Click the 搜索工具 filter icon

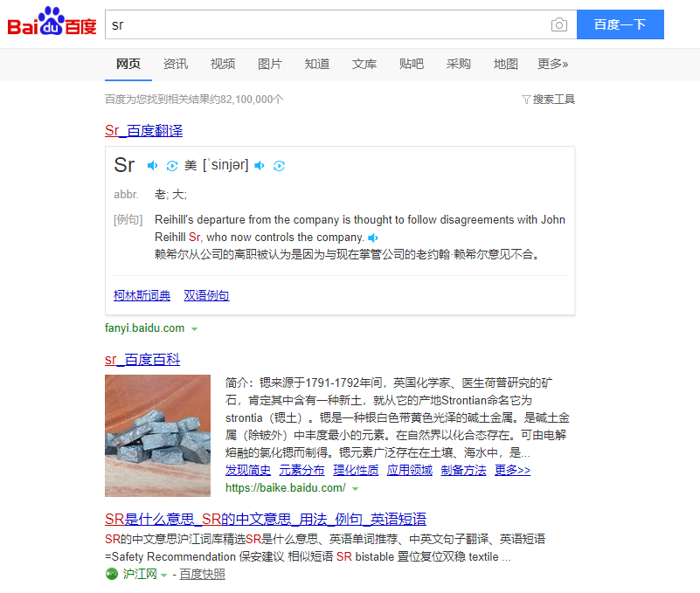point(526,99)
